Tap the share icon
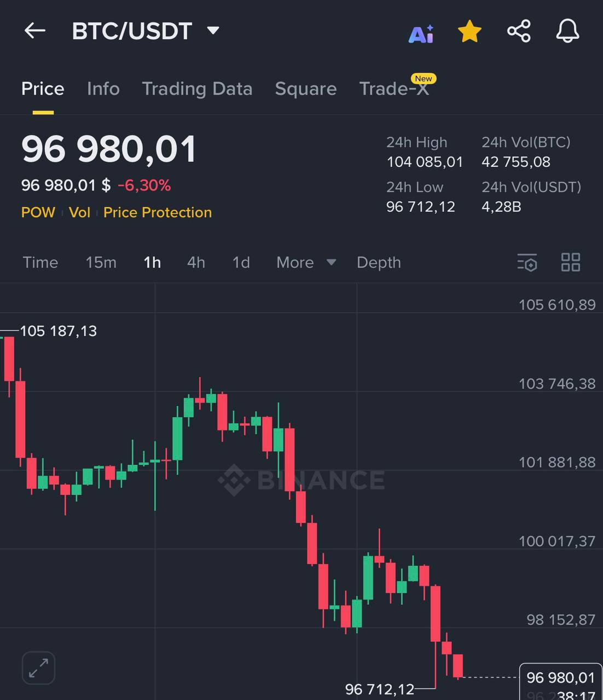Viewport: 603px width, 700px height. [519, 31]
